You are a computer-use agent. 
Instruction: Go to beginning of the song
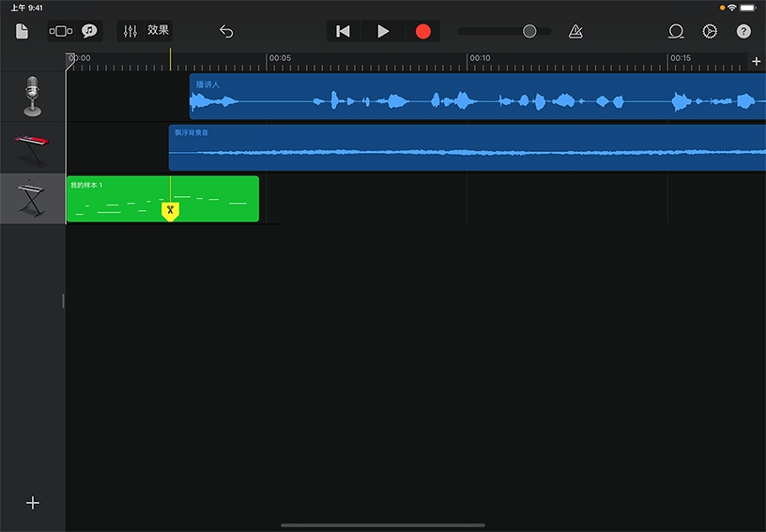(344, 31)
